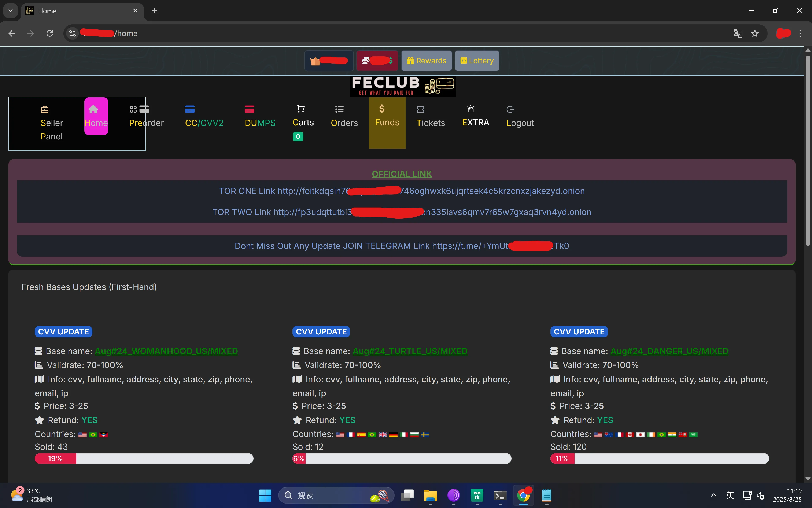Image resolution: width=812 pixels, height=508 pixels.
Task: Open Task View from the taskbar
Action: pyautogui.click(x=407, y=495)
